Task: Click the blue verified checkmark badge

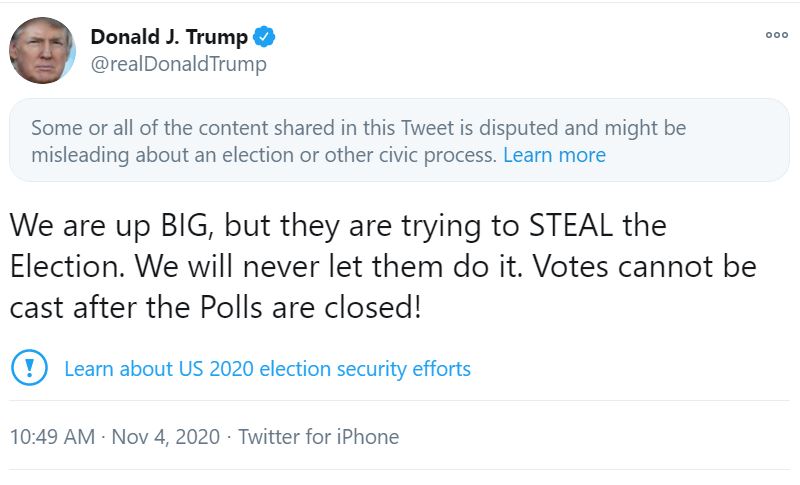Action: (264, 38)
